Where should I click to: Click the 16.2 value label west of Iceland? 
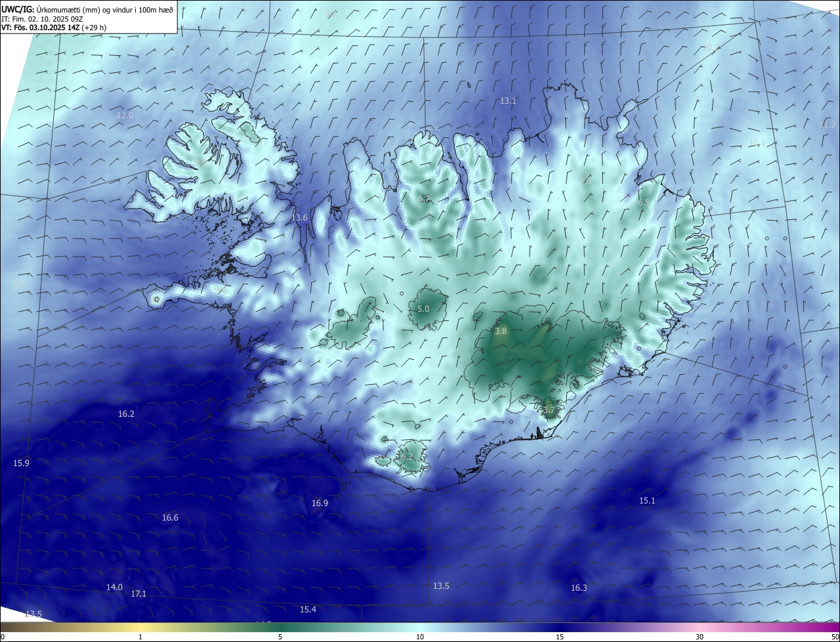[x=126, y=414]
